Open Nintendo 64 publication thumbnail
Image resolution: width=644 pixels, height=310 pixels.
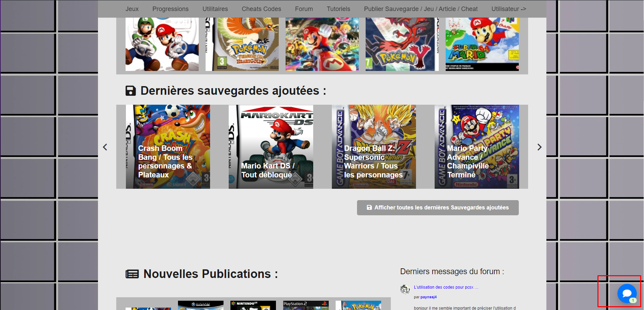pos(253,305)
